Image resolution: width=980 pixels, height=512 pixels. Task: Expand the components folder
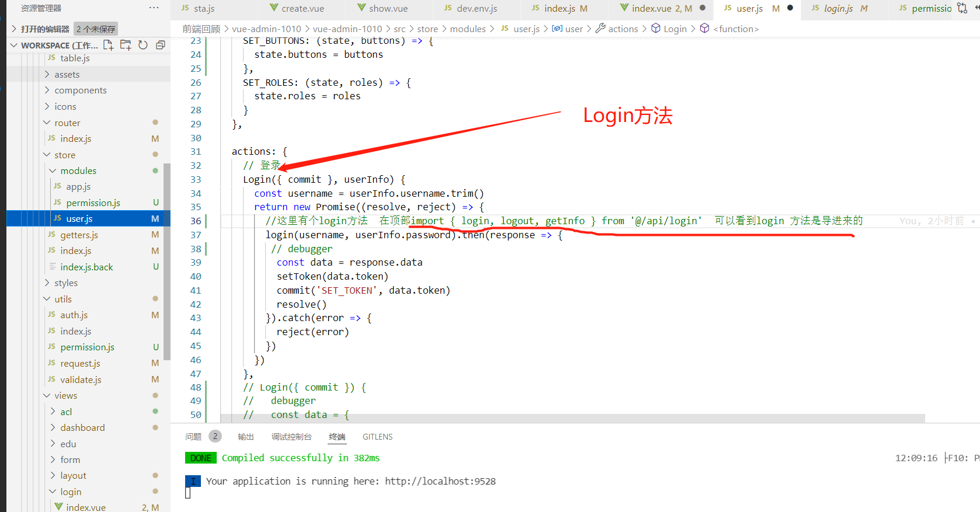click(x=80, y=90)
